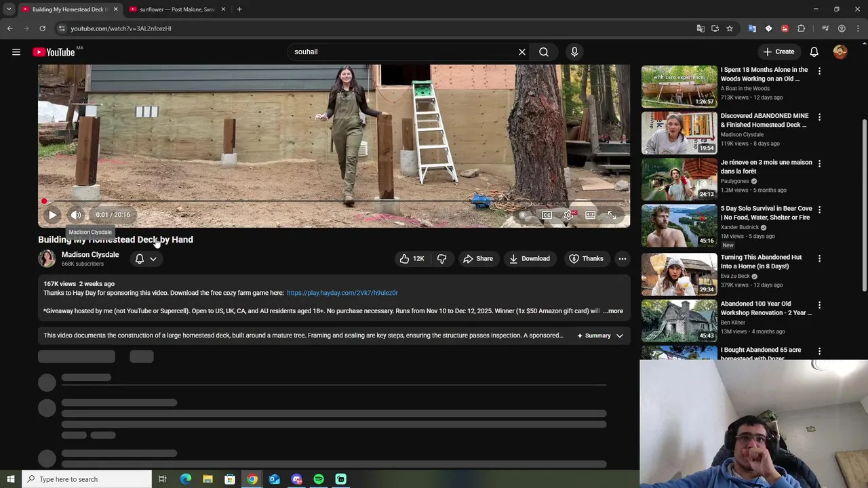The height and width of the screenshot is (488, 868).
Task: Open Madison Clysdale channel name link
Action: pyautogui.click(x=90, y=255)
